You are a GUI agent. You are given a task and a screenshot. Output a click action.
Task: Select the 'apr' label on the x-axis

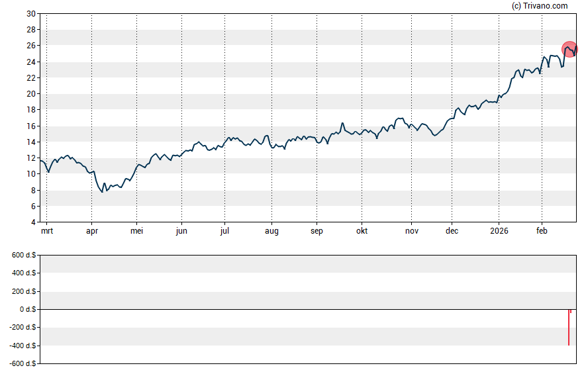pos(91,232)
